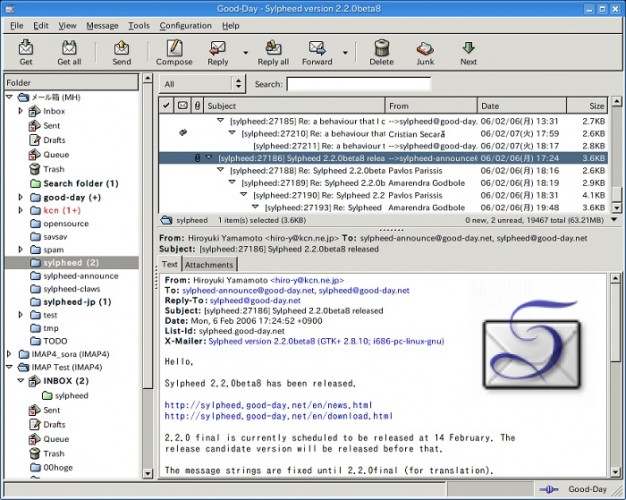Mark message as Junk
Image resolution: width=626 pixels, height=500 pixels.
pyautogui.click(x=425, y=53)
